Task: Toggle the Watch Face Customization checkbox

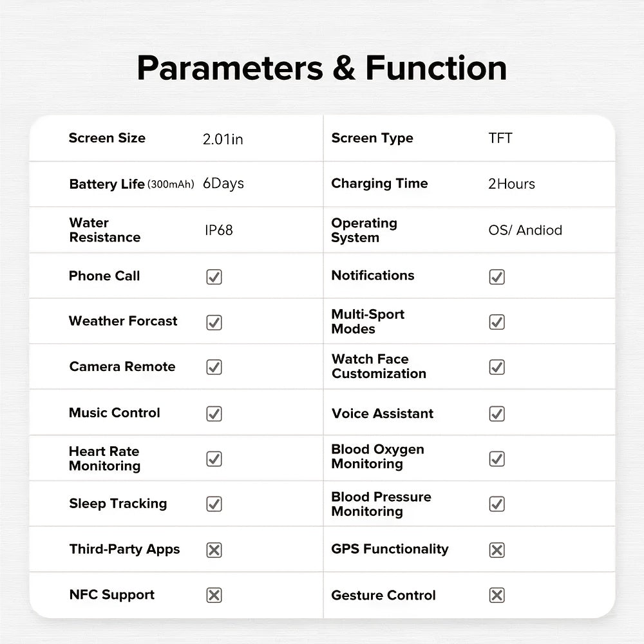Action: pyautogui.click(x=497, y=367)
